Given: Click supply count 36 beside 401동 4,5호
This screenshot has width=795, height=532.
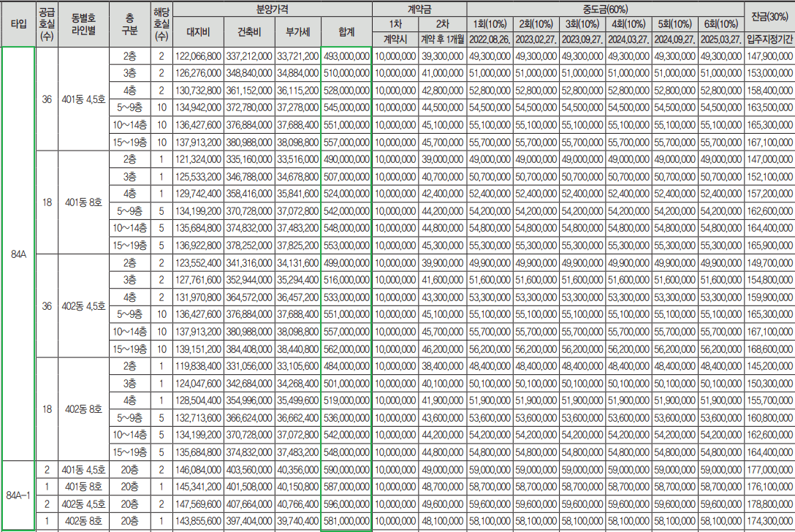Looking at the screenshot, I should pyautogui.click(x=47, y=99).
